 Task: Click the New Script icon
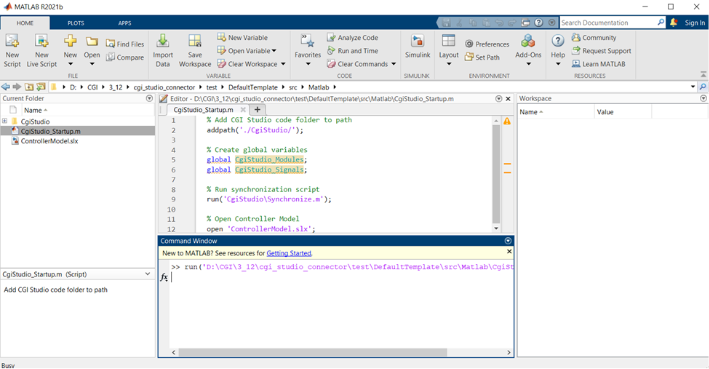[x=12, y=42]
